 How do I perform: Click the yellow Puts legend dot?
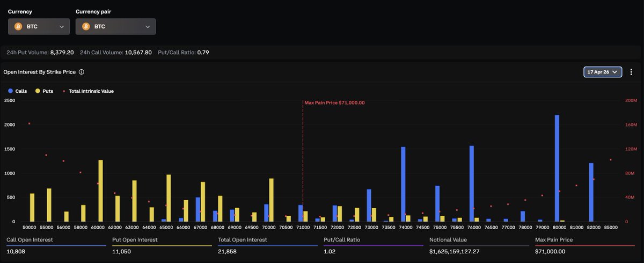pyautogui.click(x=38, y=91)
